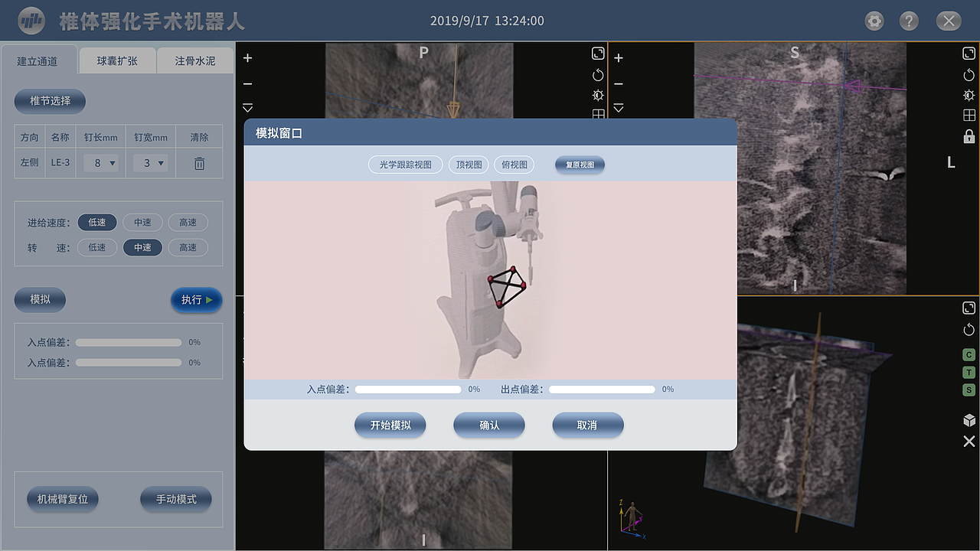Click the 机械臂复位 button
The width and height of the screenshot is (980, 551).
[63, 500]
